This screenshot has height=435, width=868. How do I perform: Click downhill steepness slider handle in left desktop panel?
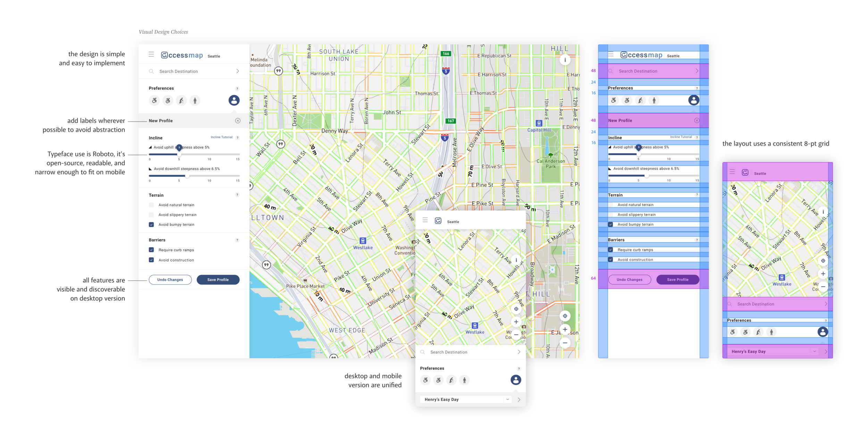pyautogui.click(x=187, y=176)
